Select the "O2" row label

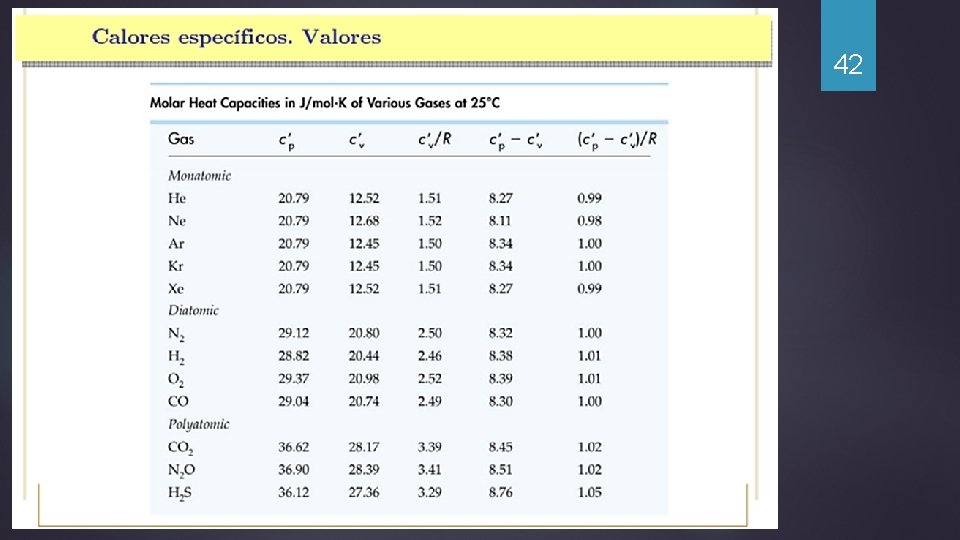[176, 380]
